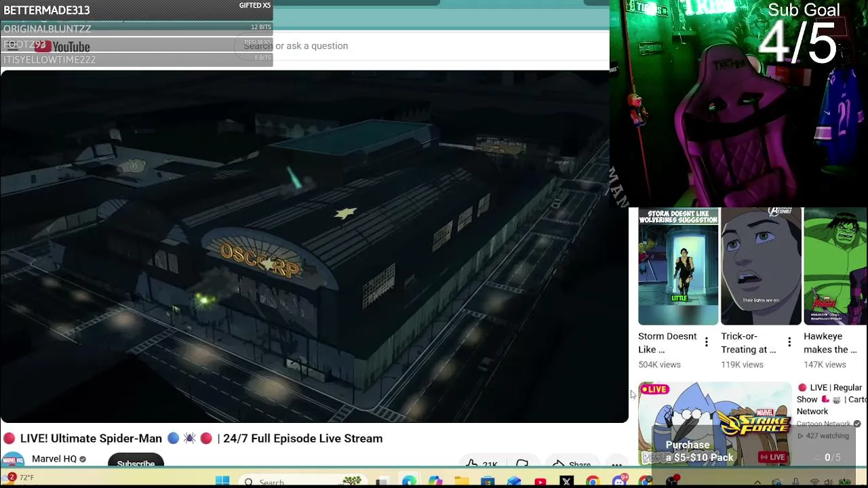The height and width of the screenshot is (488, 868).
Task: Open the 'Storm Doesnt Like ...' short title
Action: tap(667, 343)
